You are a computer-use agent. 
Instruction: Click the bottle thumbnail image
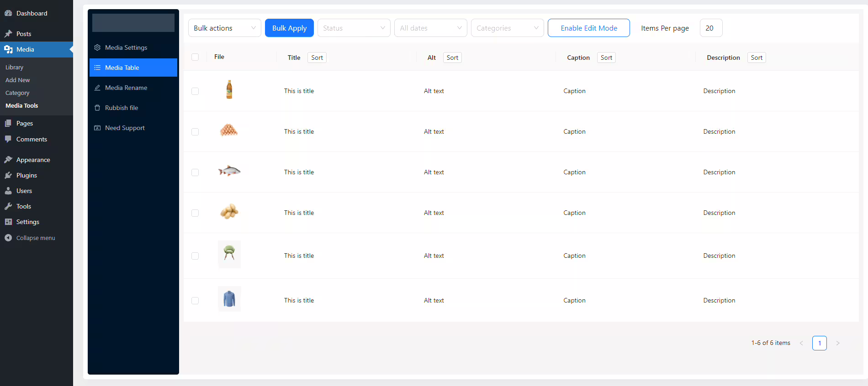(229, 89)
